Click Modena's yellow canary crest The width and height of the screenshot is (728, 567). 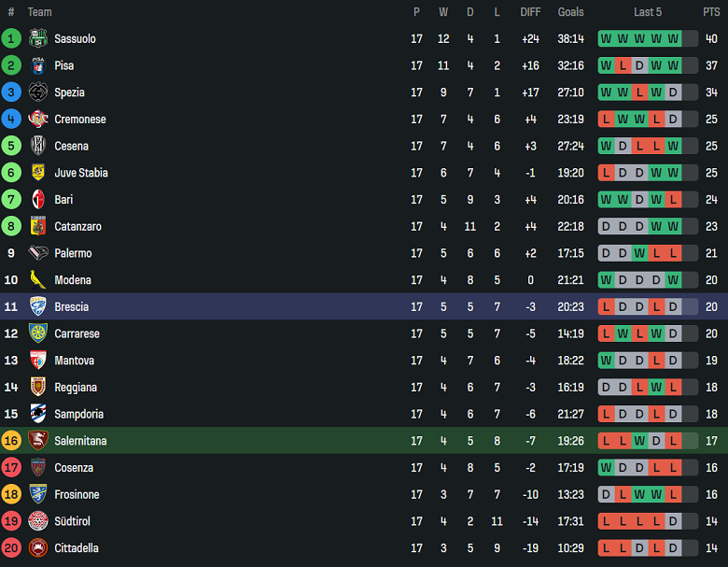click(38, 280)
